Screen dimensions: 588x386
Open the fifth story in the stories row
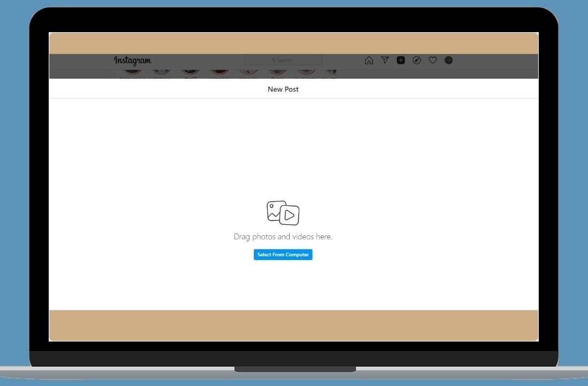[248, 71]
